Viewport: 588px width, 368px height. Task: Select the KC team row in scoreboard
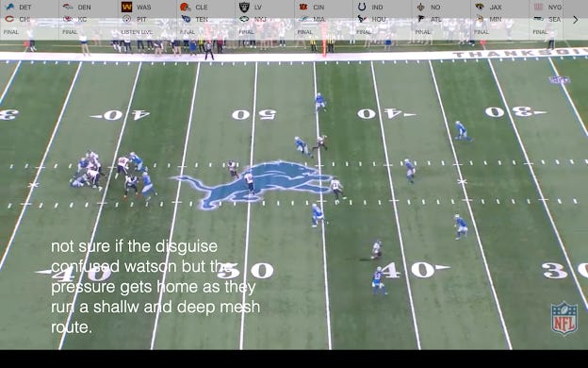[89, 19]
